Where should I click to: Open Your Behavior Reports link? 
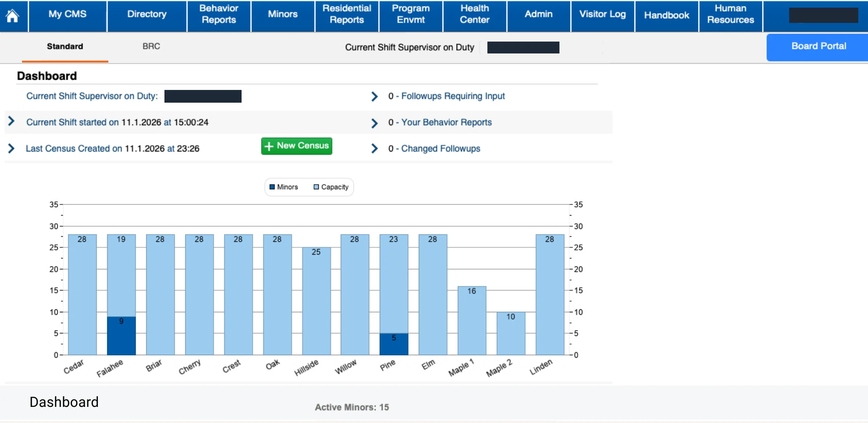[446, 123]
